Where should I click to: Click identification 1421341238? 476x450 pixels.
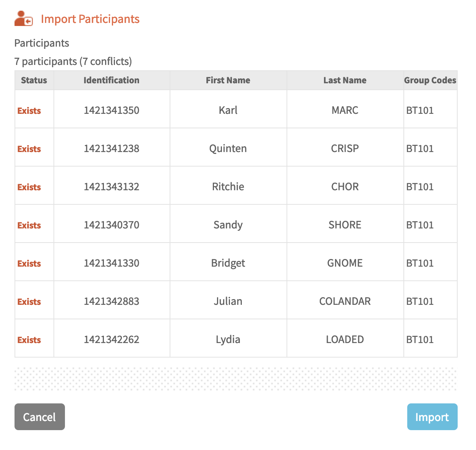pyautogui.click(x=112, y=149)
